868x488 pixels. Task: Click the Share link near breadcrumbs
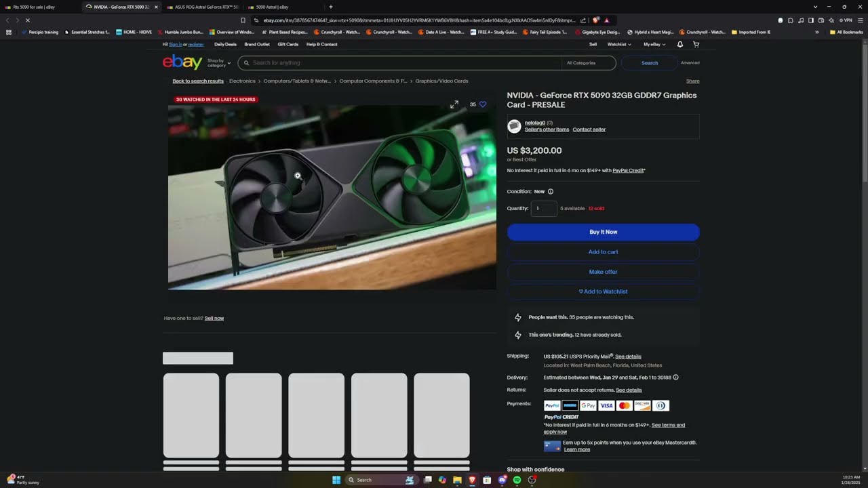(x=692, y=81)
